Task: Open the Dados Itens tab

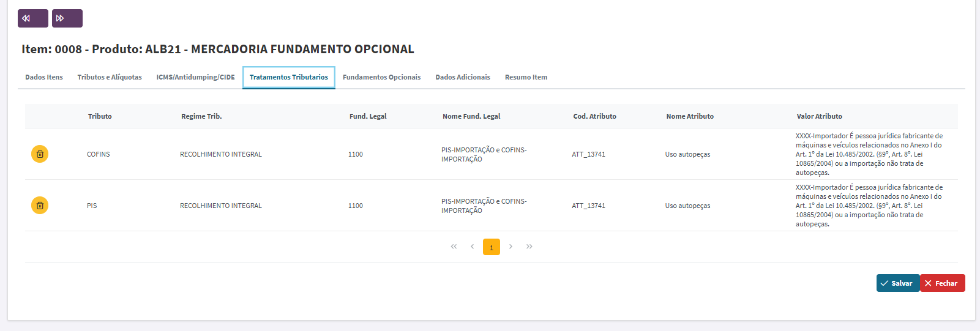Action: click(44, 77)
